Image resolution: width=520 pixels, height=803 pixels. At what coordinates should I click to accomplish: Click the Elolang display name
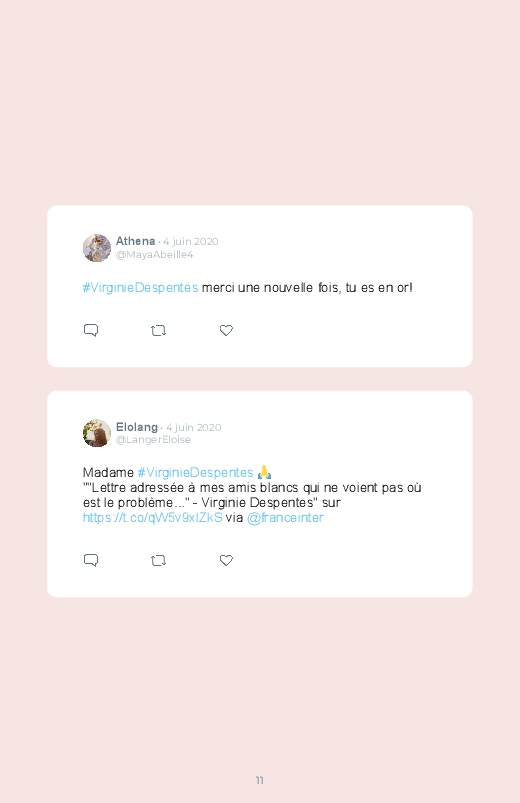click(x=137, y=427)
